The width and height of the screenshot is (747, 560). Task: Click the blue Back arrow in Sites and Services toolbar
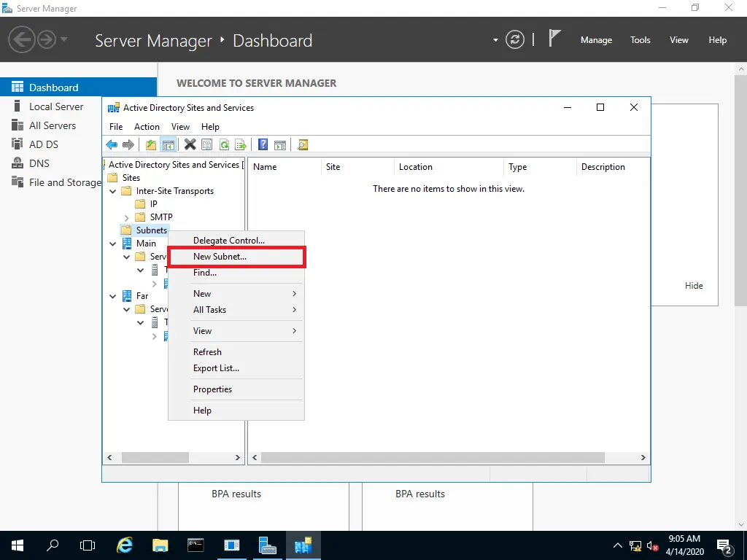112,144
